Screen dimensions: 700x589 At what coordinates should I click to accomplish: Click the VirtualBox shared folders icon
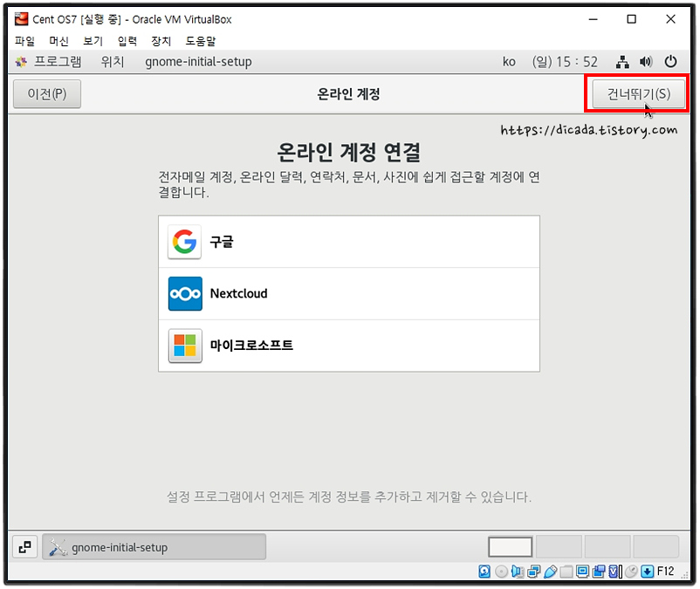coord(566,572)
